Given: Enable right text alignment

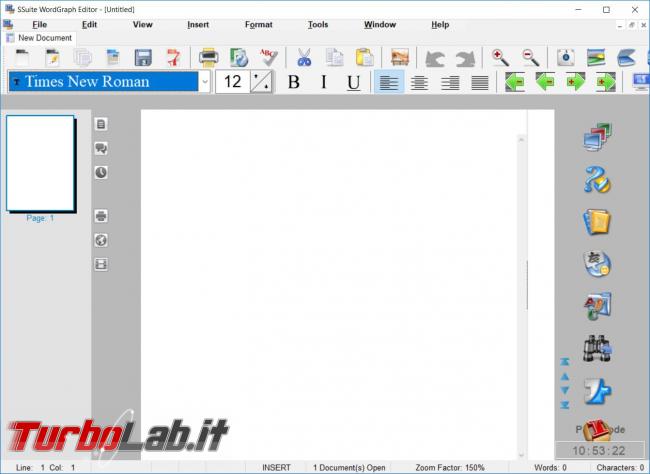Looking at the screenshot, I should [450, 82].
